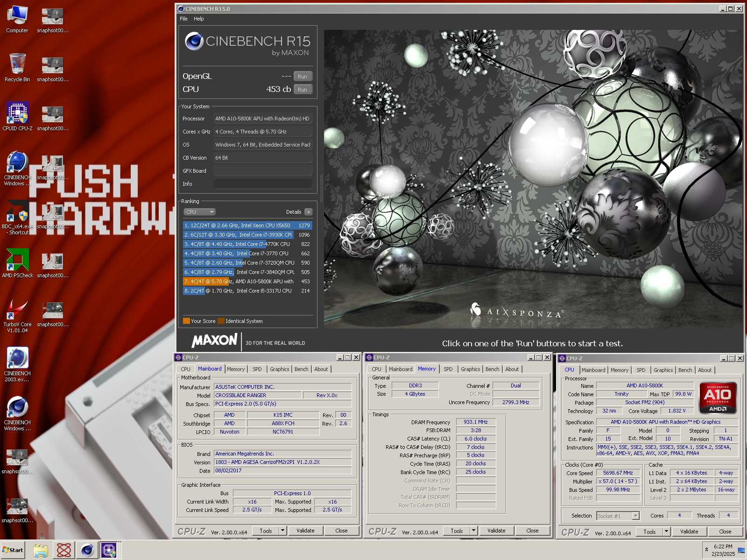This screenshot has width=747, height=560.
Task: Click the Your Score orange swatch
Action: point(186,321)
